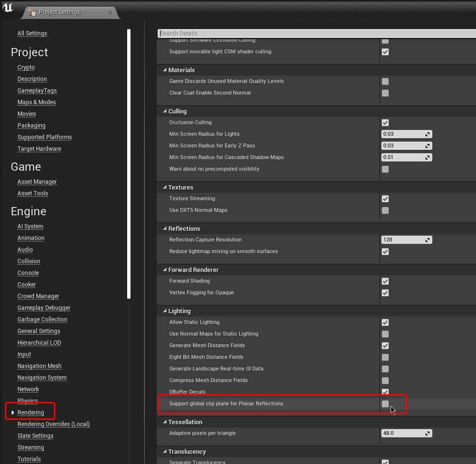476x464 pixels.
Task: Enable Generate Landscape Real-time GI Data
Action: pos(385,369)
